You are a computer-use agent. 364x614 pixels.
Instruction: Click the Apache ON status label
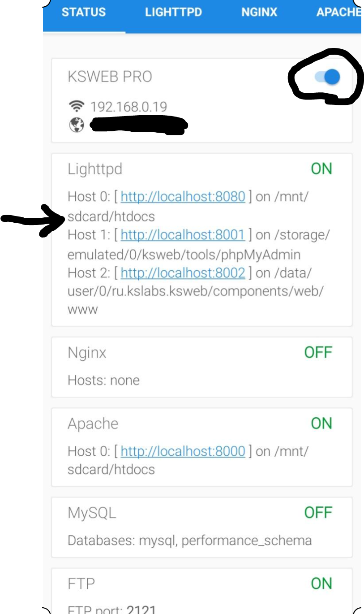coord(321,424)
